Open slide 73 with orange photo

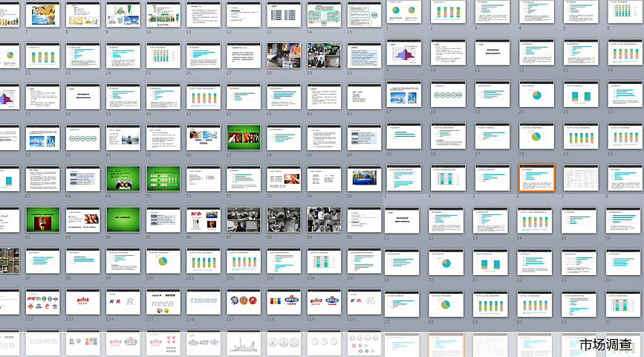[x=284, y=179]
